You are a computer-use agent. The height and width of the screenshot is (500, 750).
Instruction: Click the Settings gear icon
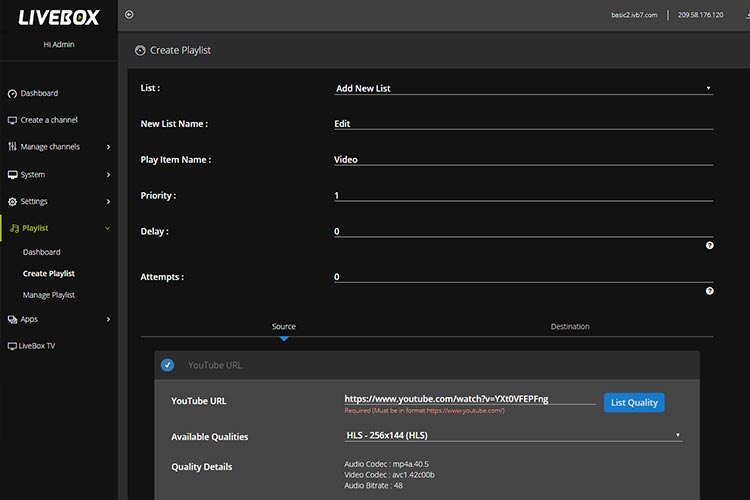tap(12, 201)
